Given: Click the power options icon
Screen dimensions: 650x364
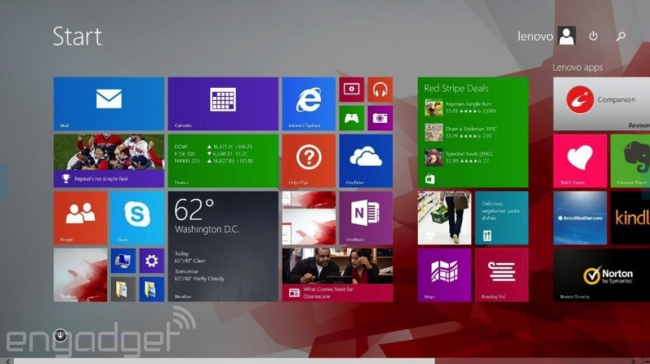Looking at the screenshot, I should pyautogui.click(x=593, y=36).
